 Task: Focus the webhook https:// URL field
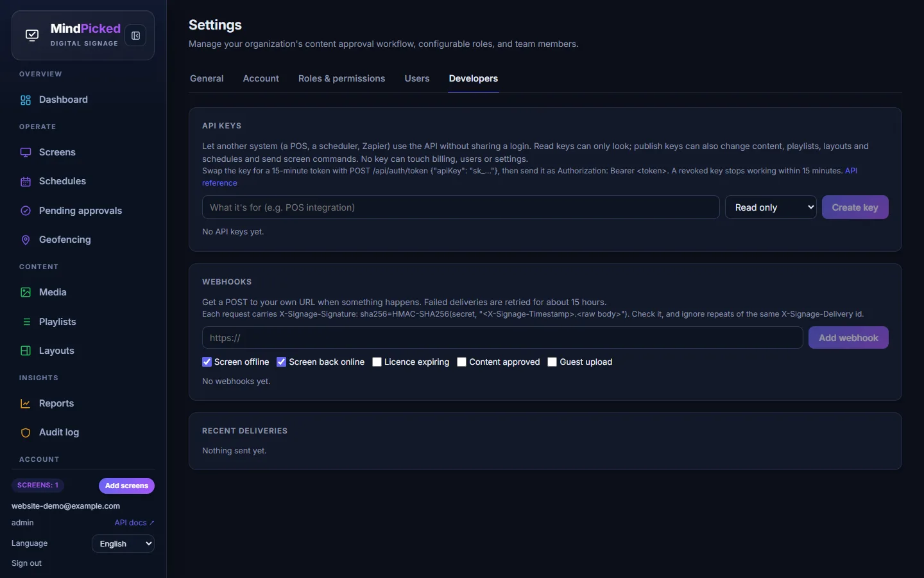pos(502,338)
